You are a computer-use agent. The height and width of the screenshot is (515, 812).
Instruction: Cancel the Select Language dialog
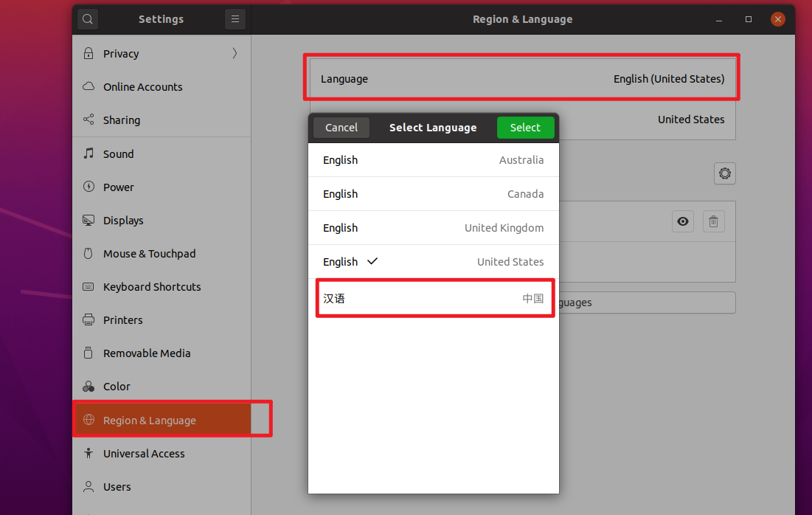[x=341, y=128]
